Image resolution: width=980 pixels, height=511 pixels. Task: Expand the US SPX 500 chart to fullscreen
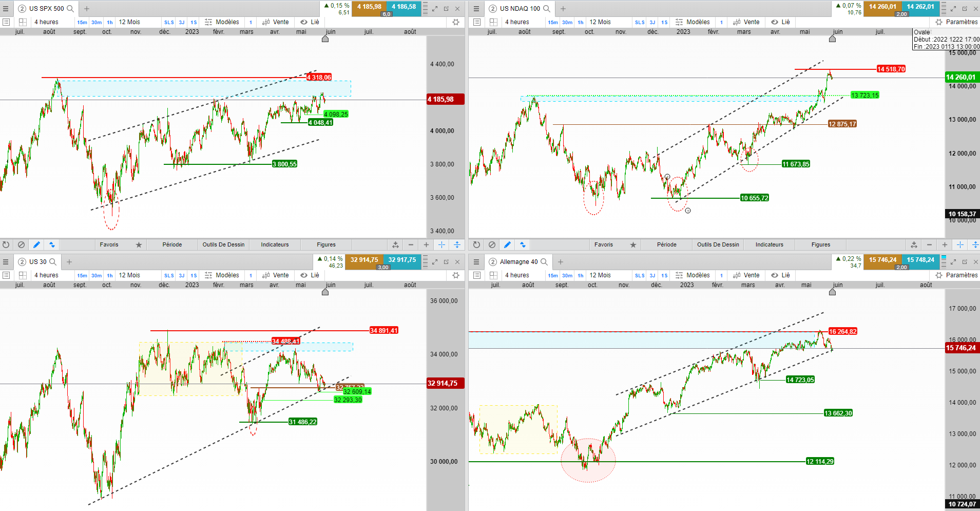tap(435, 9)
